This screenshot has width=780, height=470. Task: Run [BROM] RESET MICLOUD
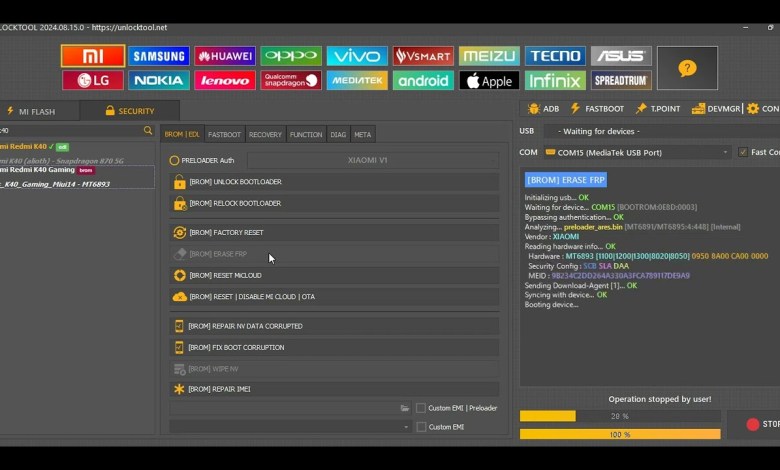pyautogui.click(x=334, y=275)
